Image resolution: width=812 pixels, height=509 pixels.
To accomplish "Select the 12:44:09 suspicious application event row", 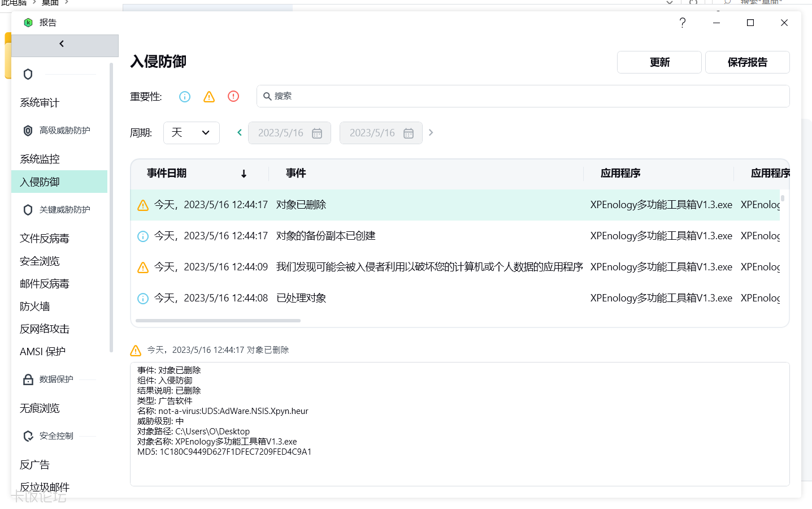I will [x=455, y=267].
